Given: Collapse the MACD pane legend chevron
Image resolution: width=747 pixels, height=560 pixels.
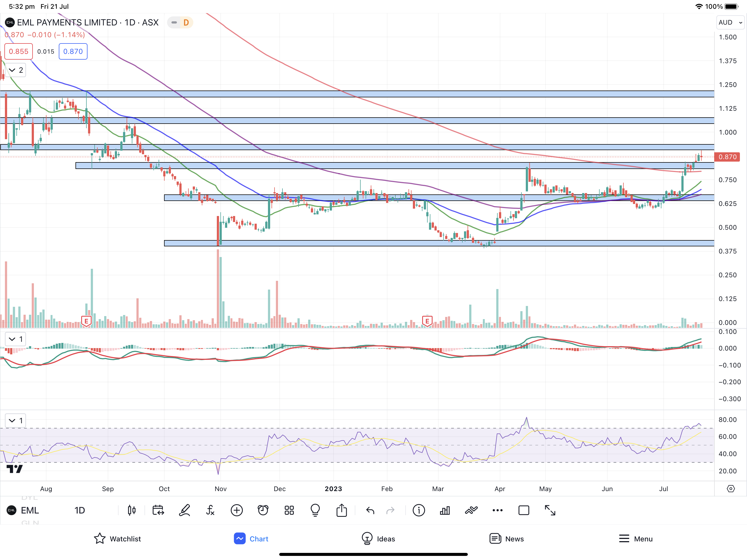Looking at the screenshot, I should pos(16,339).
